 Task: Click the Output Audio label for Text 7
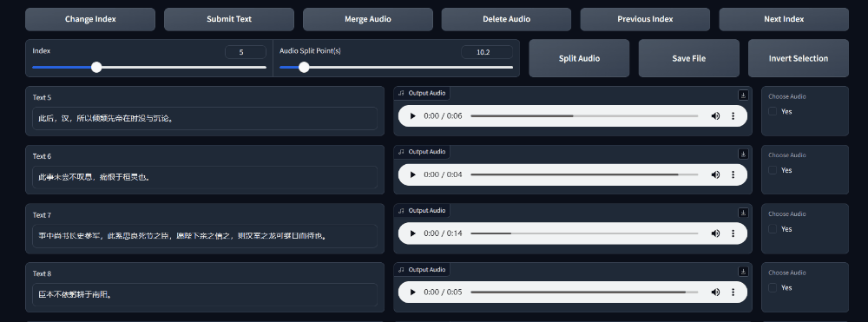(x=422, y=210)
